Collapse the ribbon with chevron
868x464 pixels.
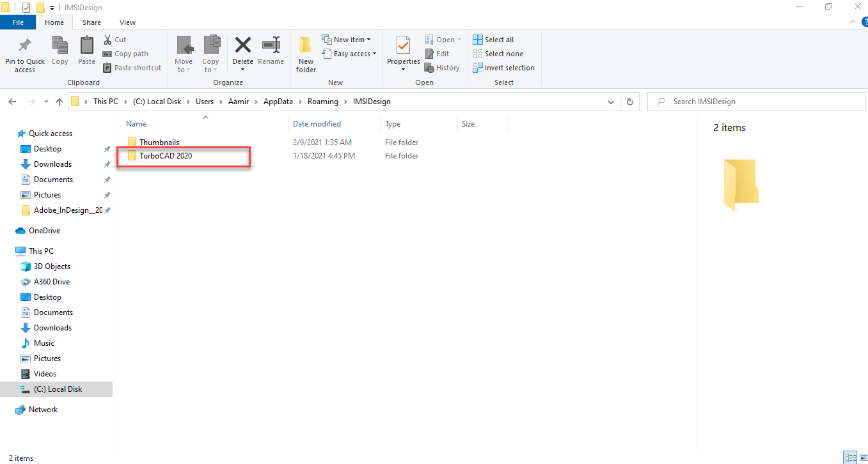pos(852,22)
